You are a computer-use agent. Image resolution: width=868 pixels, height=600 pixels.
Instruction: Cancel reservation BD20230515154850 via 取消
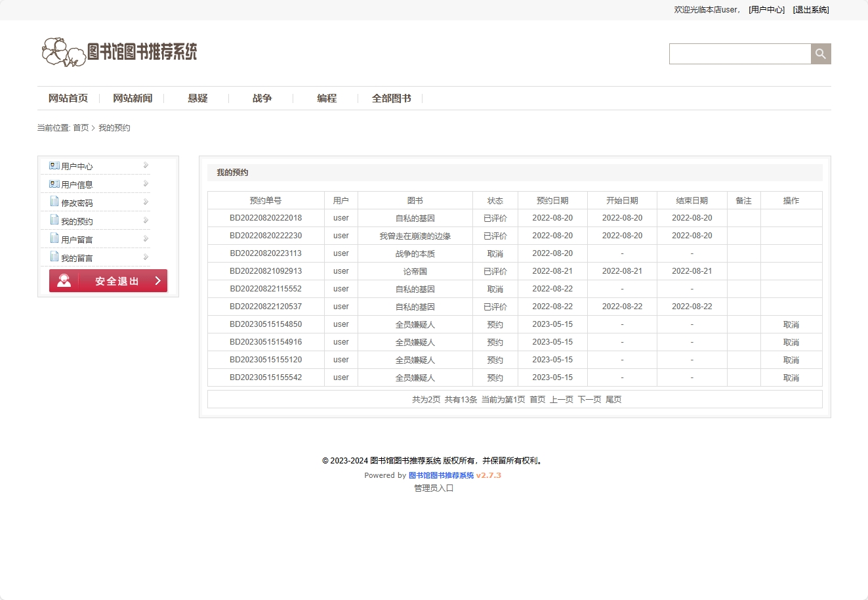[x=791, y=324]
